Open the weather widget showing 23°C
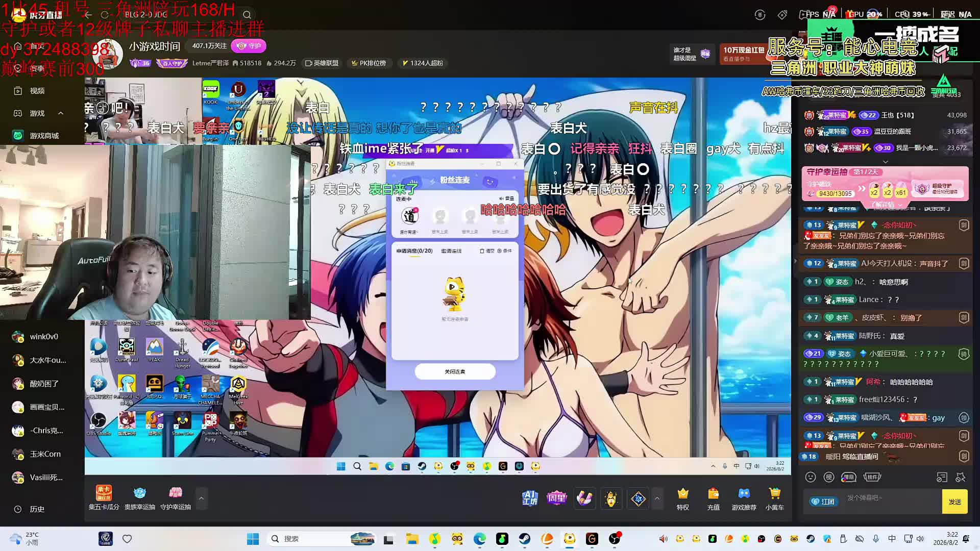 [x=24, y=539]
